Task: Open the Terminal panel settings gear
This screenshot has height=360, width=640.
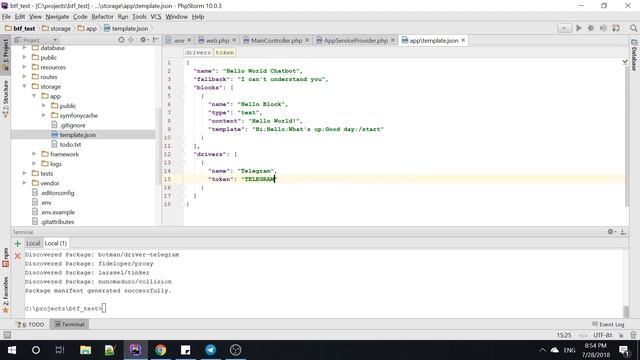Action: (x=611, y=232)
